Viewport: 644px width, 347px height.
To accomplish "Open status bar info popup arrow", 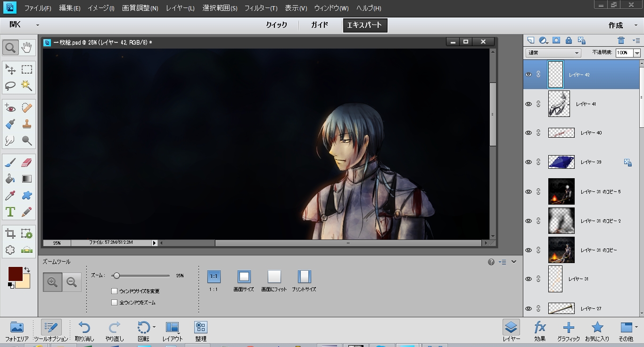I will [154, 243].
